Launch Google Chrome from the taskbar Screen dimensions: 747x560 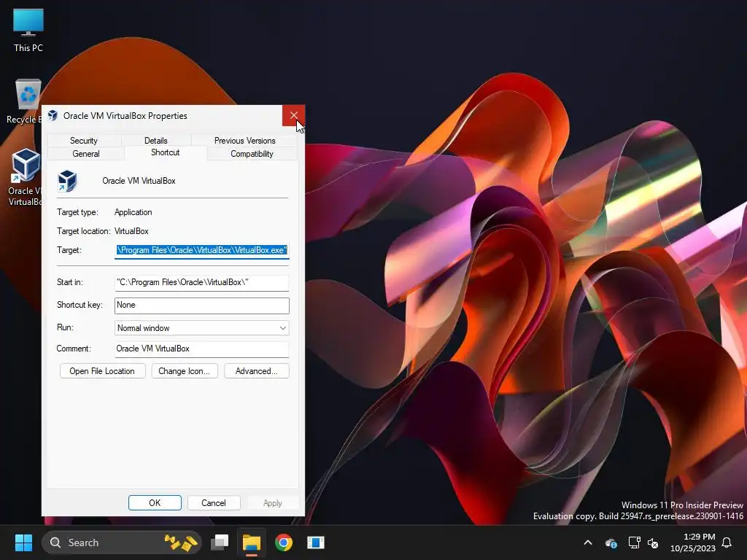pyautogui.click(x=284, y=542)
